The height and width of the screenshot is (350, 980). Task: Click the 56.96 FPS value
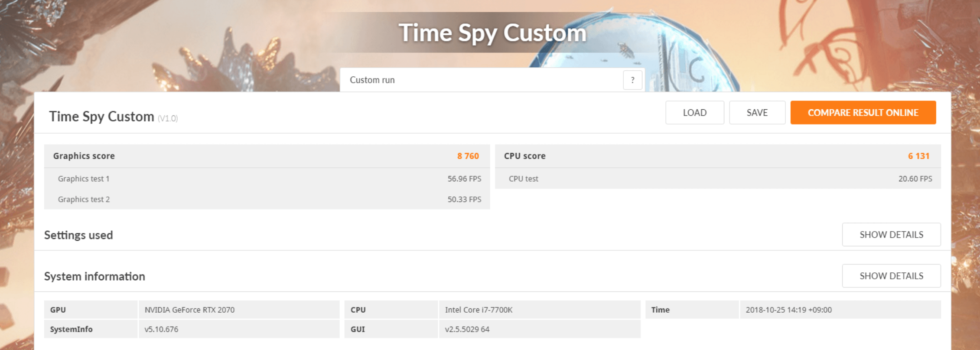click(464, 179)
